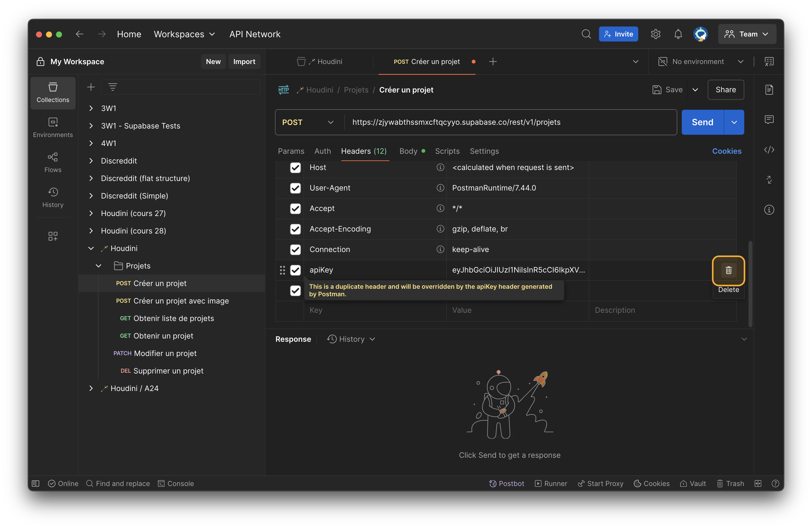812x528 pixels.
Task: Open a new request tab with plus
Action: click(493, 62)
